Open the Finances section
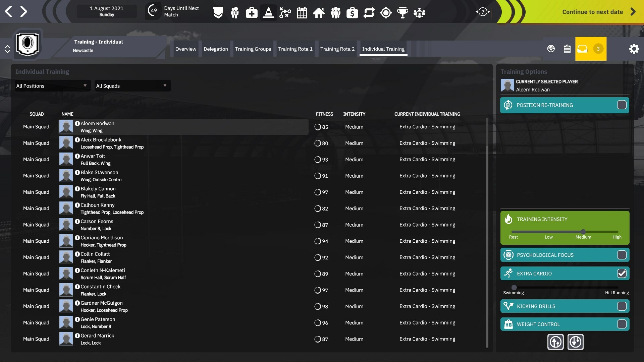The height and width of the screenshot is (362, 644). tap(353, 13)
